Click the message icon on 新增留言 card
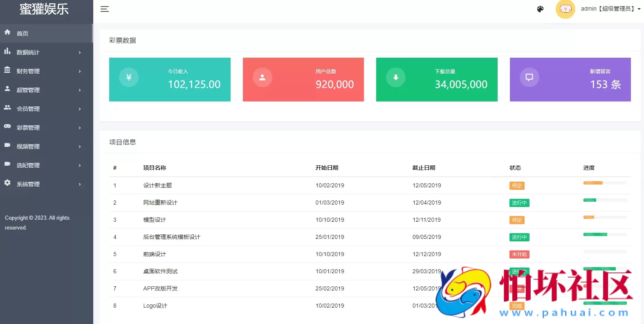This screenshot has width=644, height=324. (x=530, y=77)
